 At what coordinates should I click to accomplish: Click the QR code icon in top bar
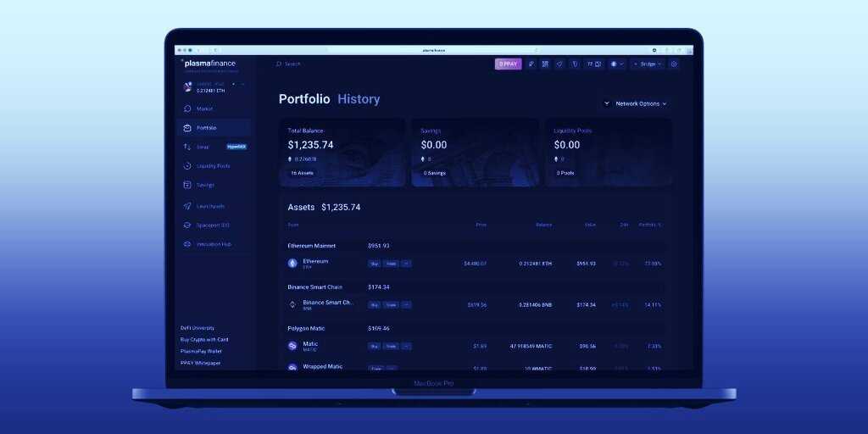pos(545,64)
